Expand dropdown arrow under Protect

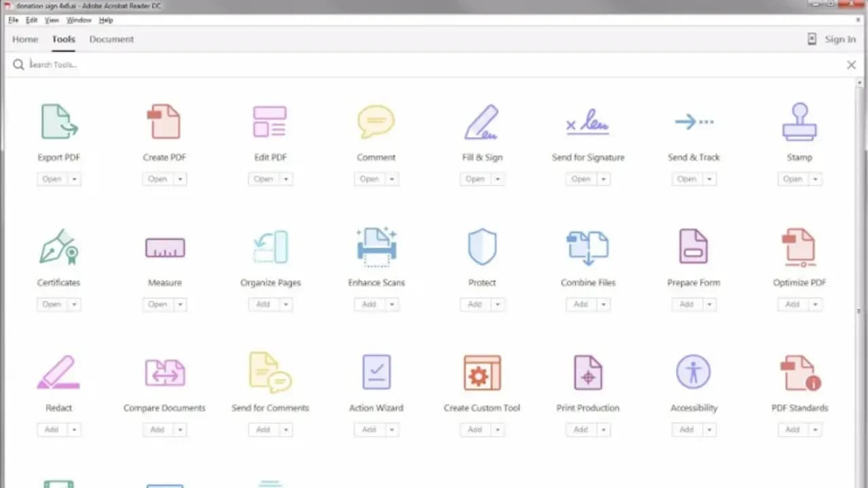[x=498, y=304]
